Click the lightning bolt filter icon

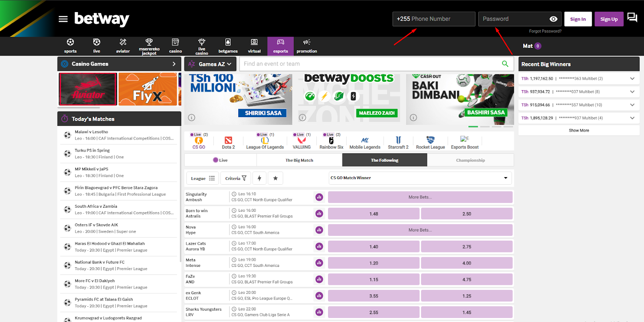259,178
